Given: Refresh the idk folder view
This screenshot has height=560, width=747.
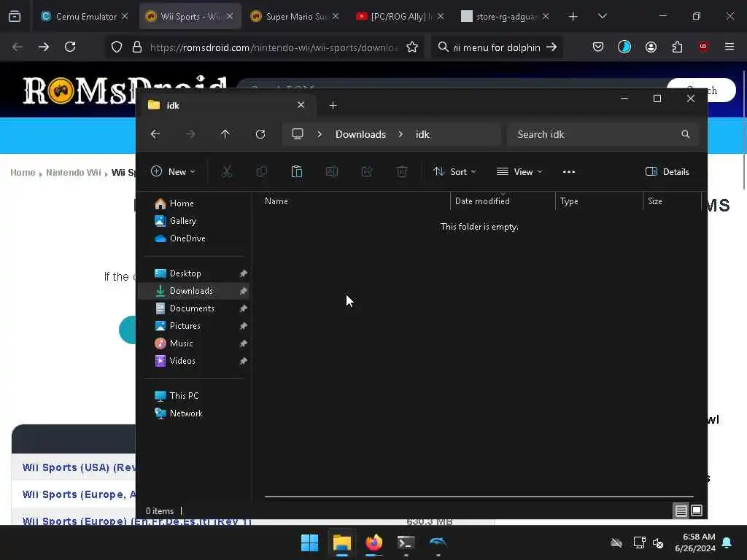Looking at the screenshot, I should (x=260, y=134).
